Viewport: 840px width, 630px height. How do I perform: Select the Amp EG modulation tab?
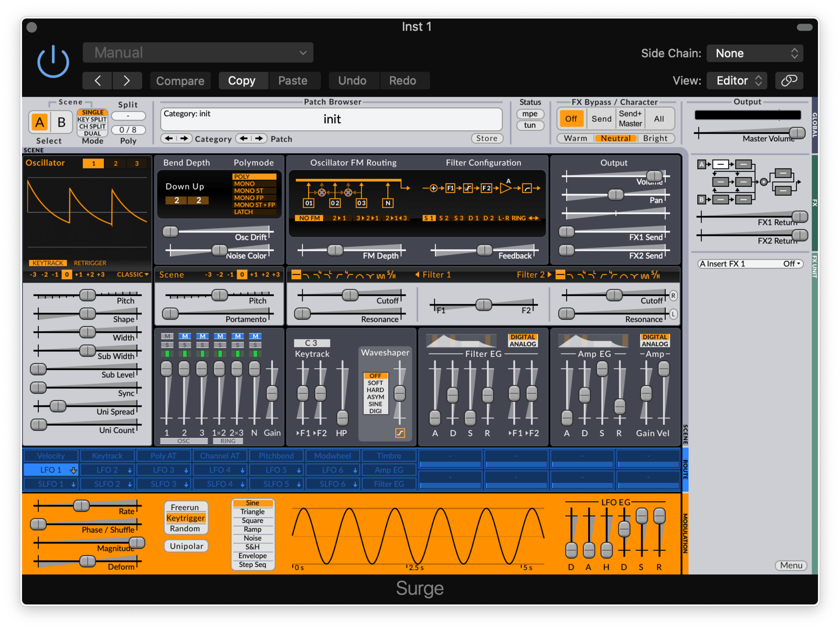[389, 470]
